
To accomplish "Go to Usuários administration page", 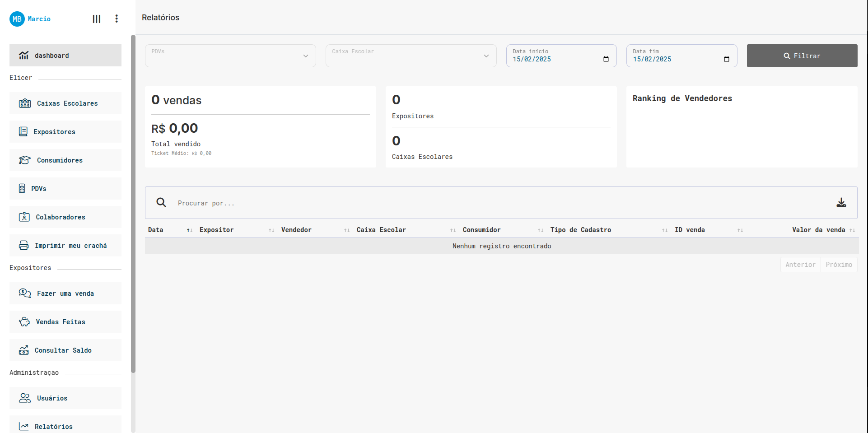I will 65,398.
